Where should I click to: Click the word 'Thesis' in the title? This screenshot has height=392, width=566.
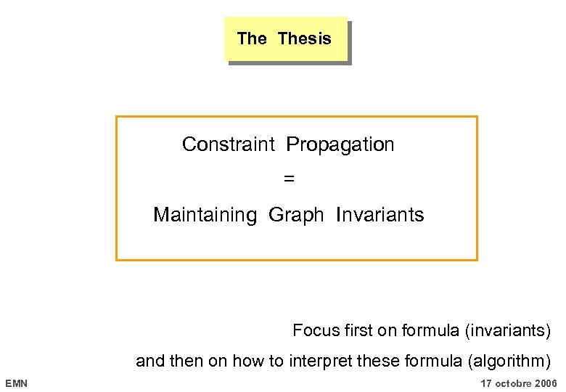304,39
